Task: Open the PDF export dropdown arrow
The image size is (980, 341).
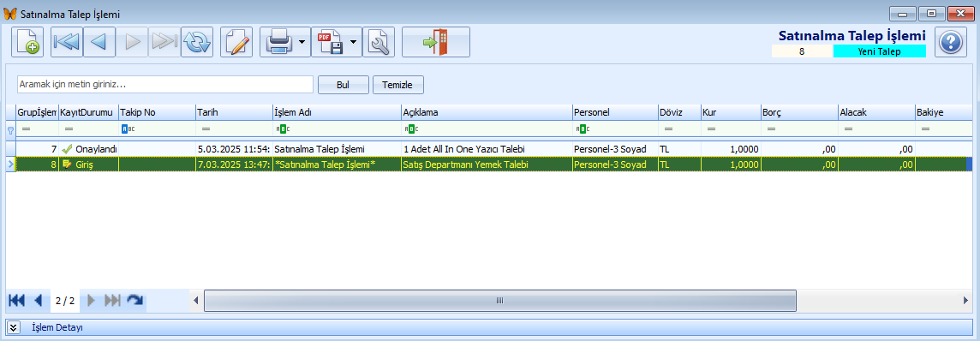Action: (x=353, y=43)
